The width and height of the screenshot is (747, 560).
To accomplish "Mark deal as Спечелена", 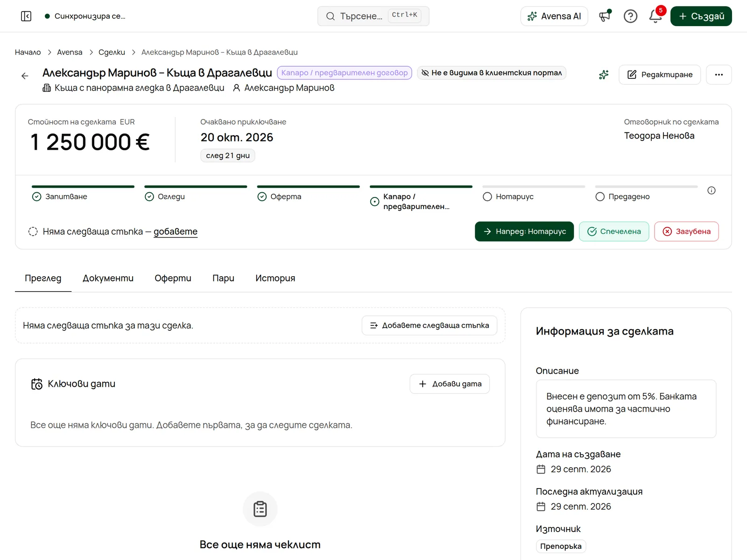I will (x=614, y=231).
